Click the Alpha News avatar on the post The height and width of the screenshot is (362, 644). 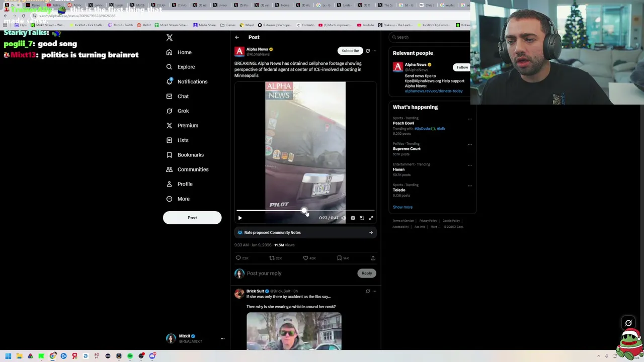coord(239,51)
